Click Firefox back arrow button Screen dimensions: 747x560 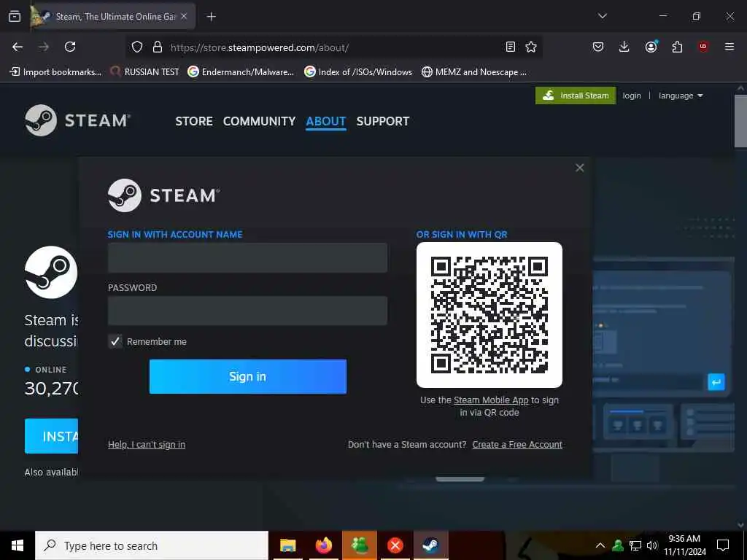click(18, 47)
